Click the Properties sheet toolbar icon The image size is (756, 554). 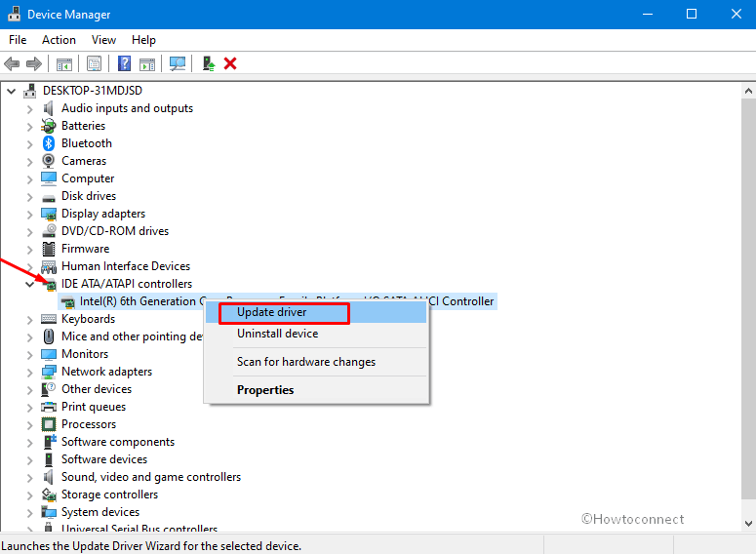coord(94,63)
